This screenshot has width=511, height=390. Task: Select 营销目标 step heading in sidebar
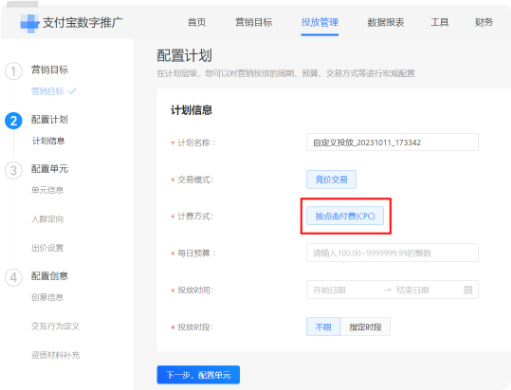[50, 70]
